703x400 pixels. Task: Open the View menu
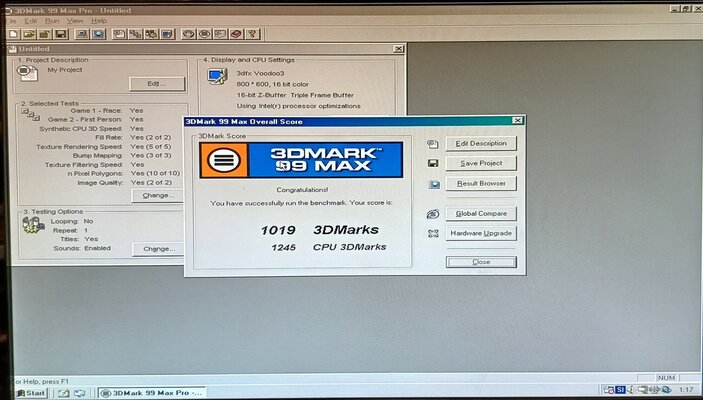pyautogui.click(x=74, y=20)
